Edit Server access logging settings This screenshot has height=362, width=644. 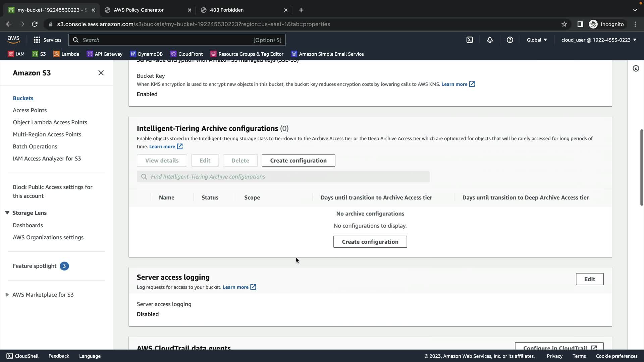[x=589, y=279]
